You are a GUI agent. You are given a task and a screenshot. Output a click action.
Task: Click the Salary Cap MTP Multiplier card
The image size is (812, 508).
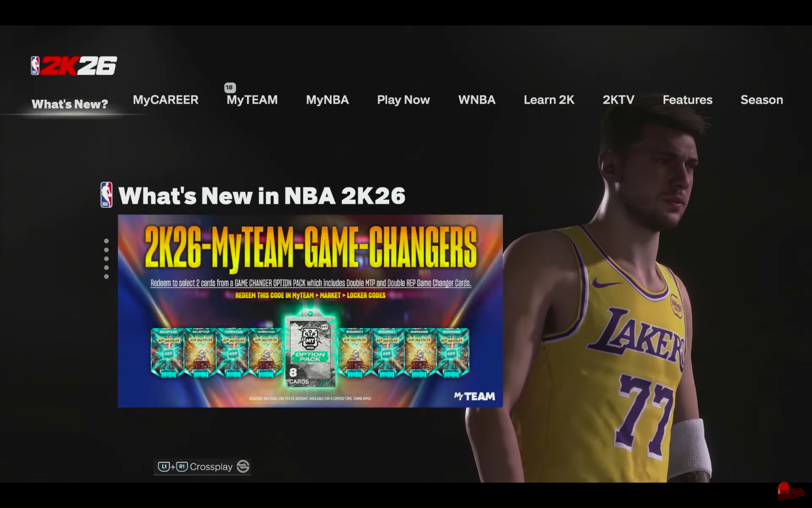click(x=200, y=353)
